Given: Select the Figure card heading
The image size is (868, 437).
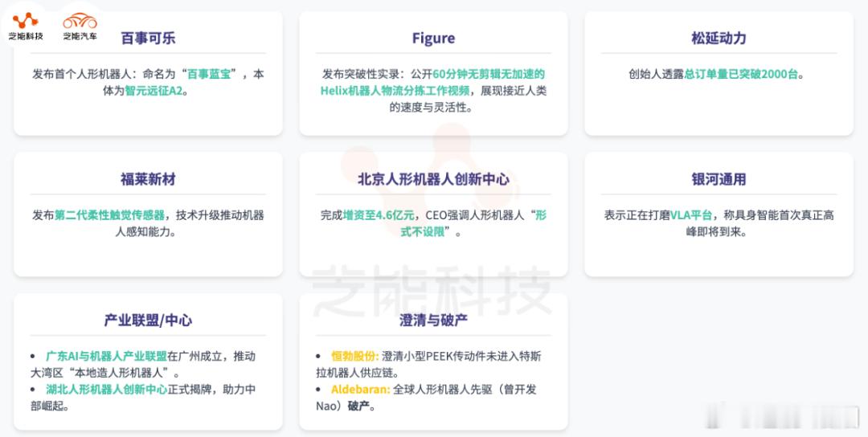Looking at the screenshot, I should (433, 39).
